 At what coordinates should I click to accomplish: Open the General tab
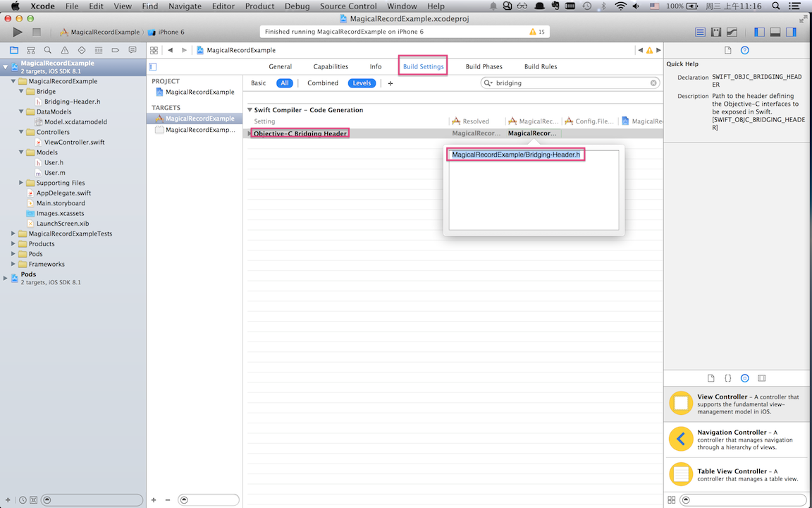(280, 66)
